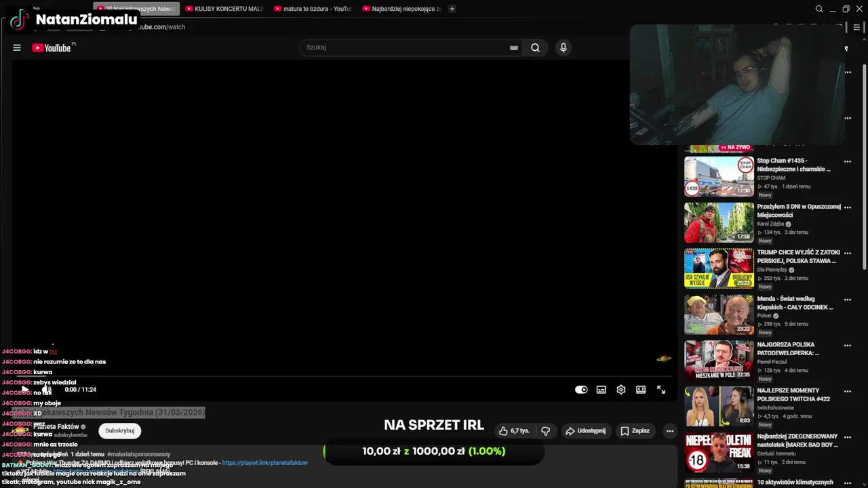Screen dimensions: 868x488
Task: Click the Karol Zdęba channel name
Action: (770, 224)
